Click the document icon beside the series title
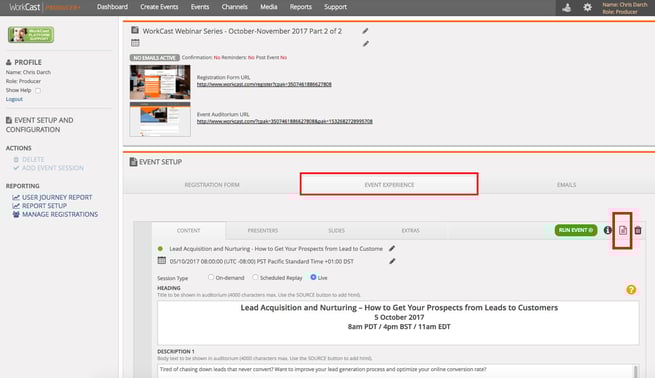 [x=135, y=30]
